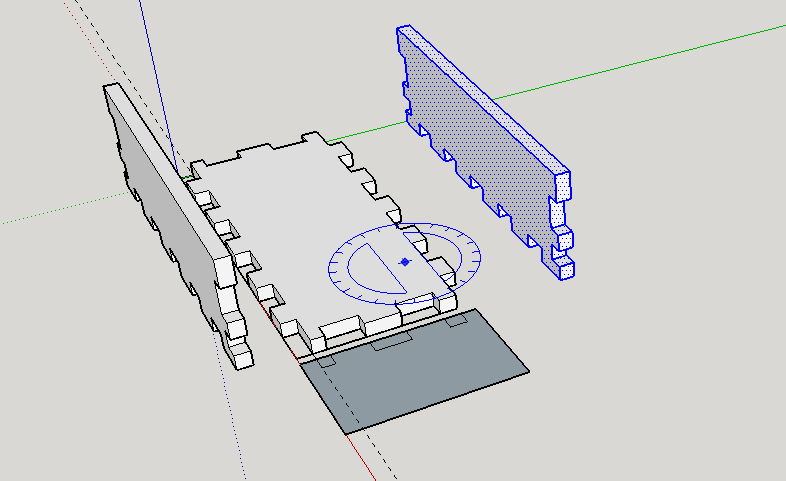Click the blue protractor center point
This screenshot has width=786, height=481.
pyautogui.click(x=405, y=262)
